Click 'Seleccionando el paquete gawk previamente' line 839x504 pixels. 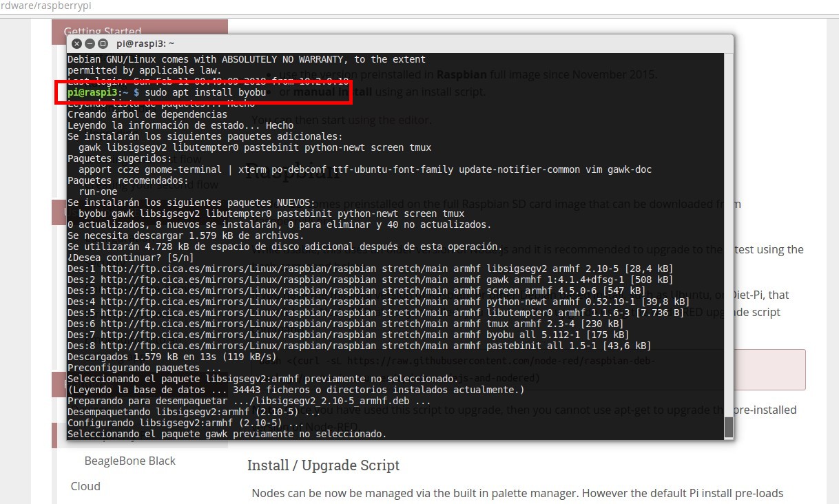[x=227, y=434]
